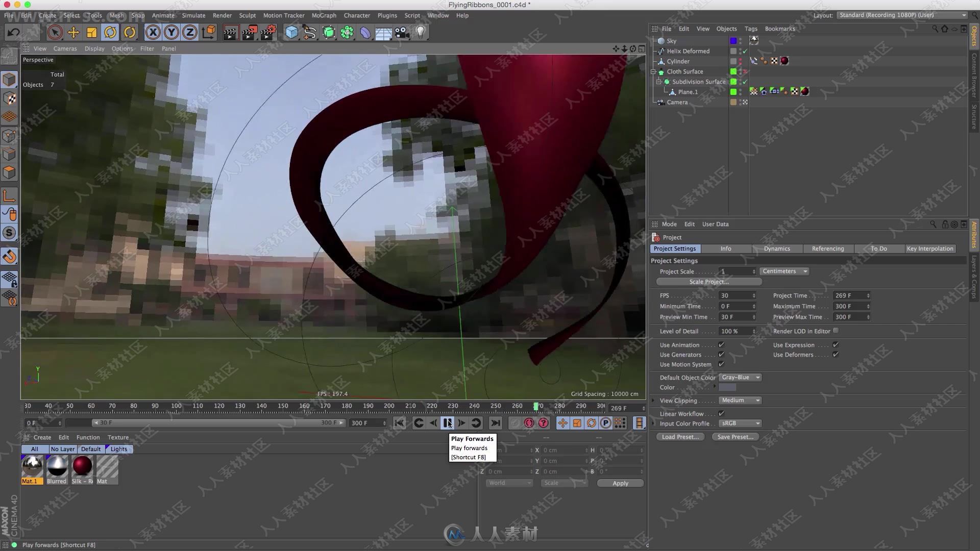Select the Key Interpolation tab
The image size is (980, 551).
pos(930,248)
